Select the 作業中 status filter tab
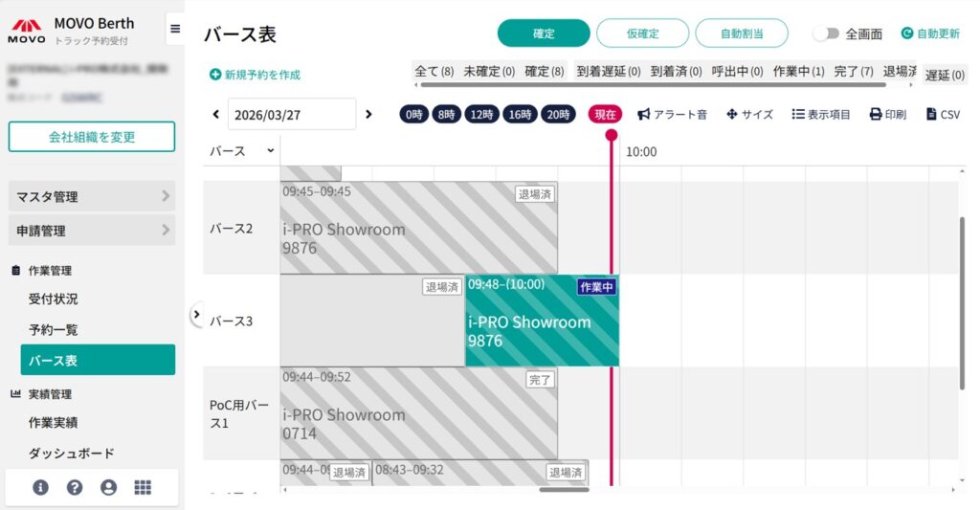Viewport: 980px width, 510px height. (798, 72)
